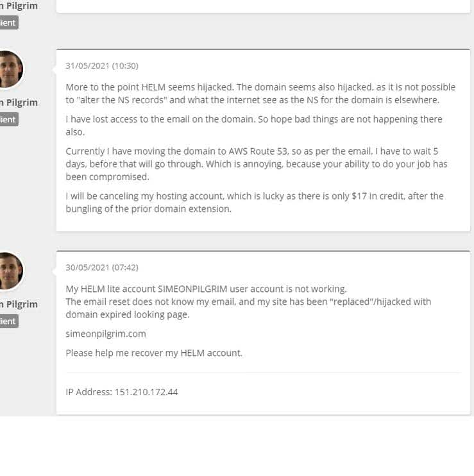Click the 30/05/2021 (07:42) timestamp
Screen dimensions: 474x476
(102, 268)
